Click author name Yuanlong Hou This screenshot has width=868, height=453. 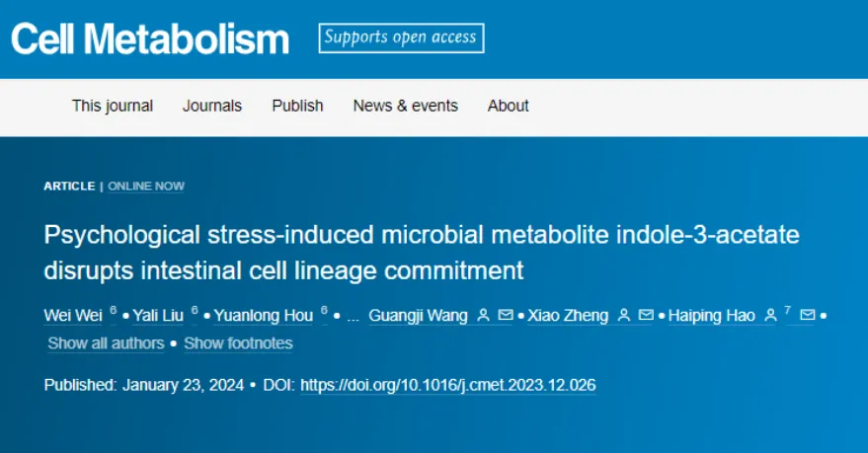[x=264, y=315]
